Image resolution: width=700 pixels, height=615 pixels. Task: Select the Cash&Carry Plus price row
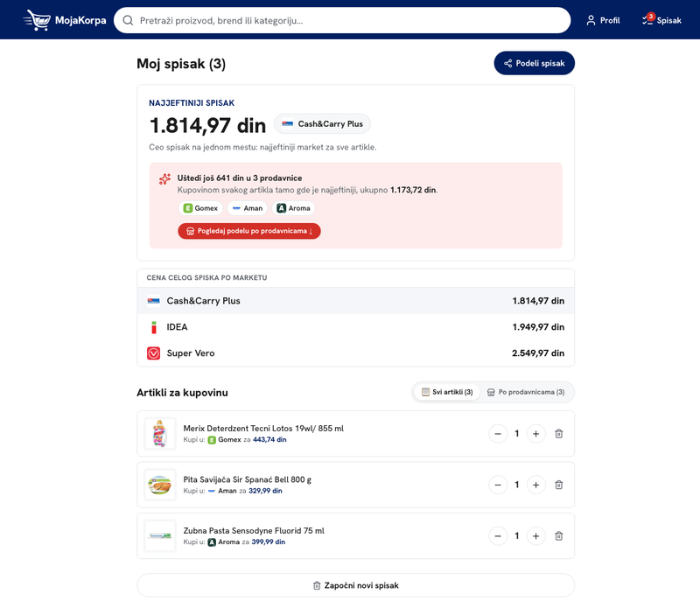(x=356, y=301)
